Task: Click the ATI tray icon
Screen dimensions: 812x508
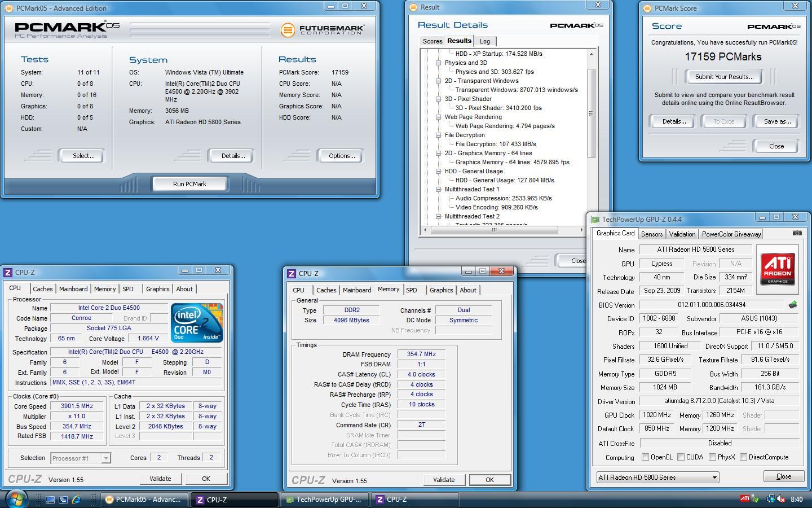Action: [745, 499]
